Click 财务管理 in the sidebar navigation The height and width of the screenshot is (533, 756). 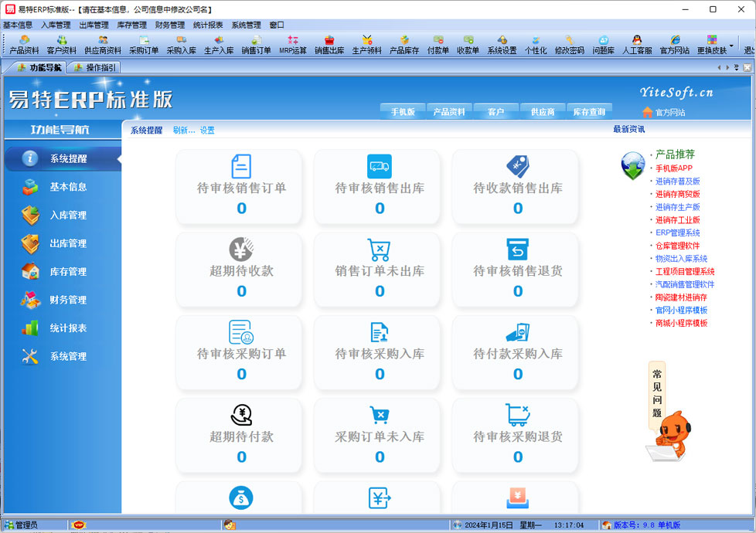point(68,300)
